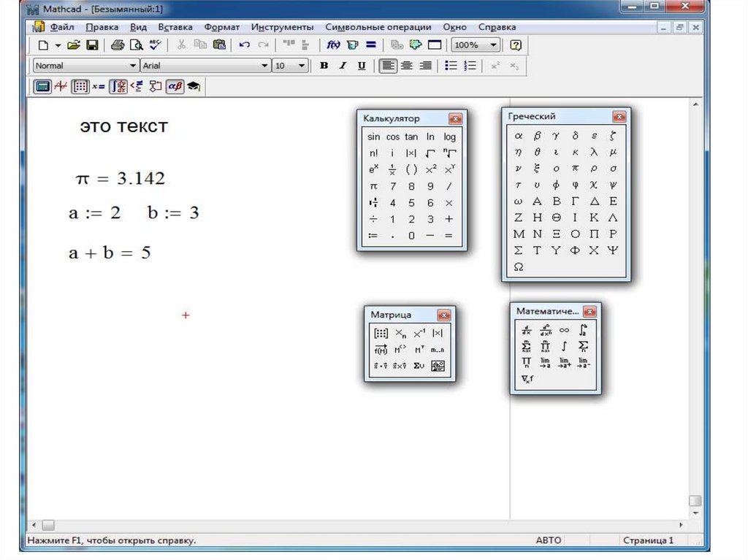Insert π from the Калькулятор palette
Viewport: 748px width, 560px height.
pos(373,186)
